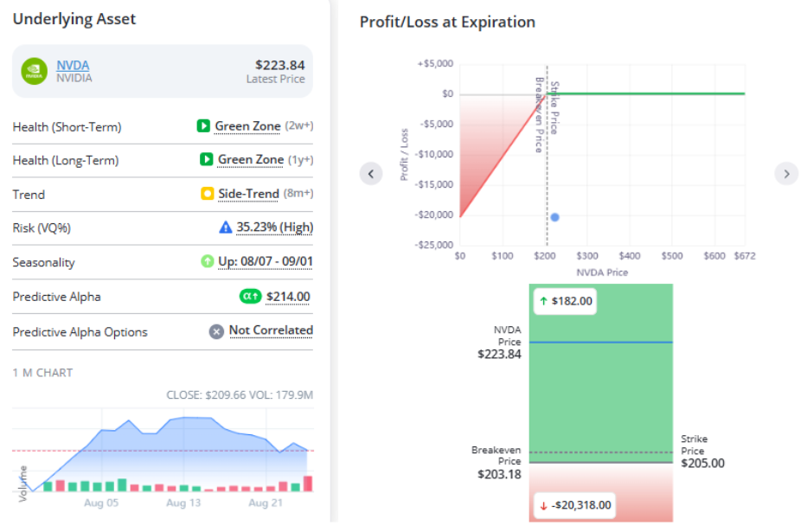Click the green seasonality up-arrow icon
The image size is (807, 532).
tap(207, 261)
